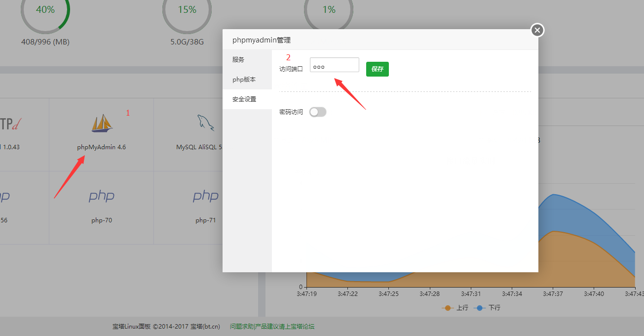
Task: Open the 安全设置 settings section
Action: (244, 99)
